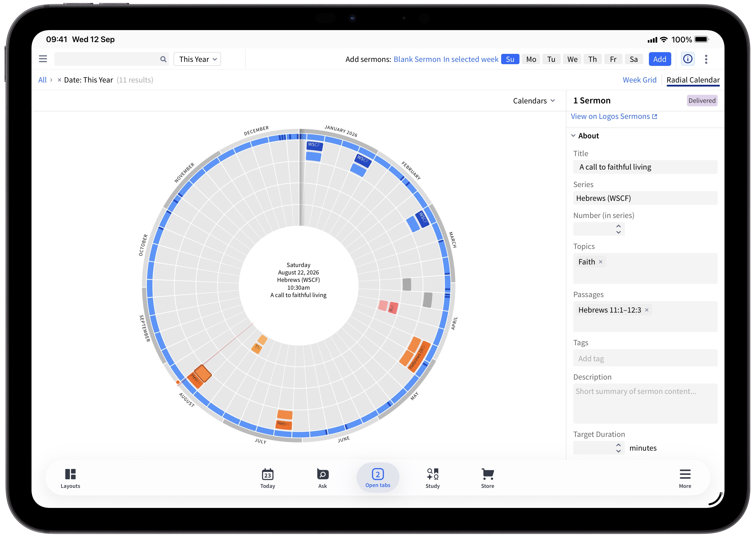756x538 pixels.
Task: Select dark blue WSCF block near March
Action: coord(423,219)
